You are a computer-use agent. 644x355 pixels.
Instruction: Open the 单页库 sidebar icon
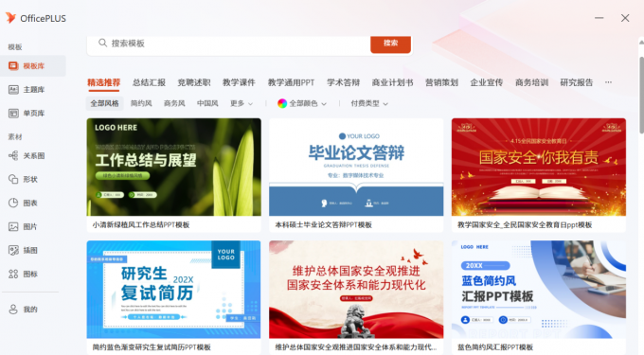coord(13,114)
